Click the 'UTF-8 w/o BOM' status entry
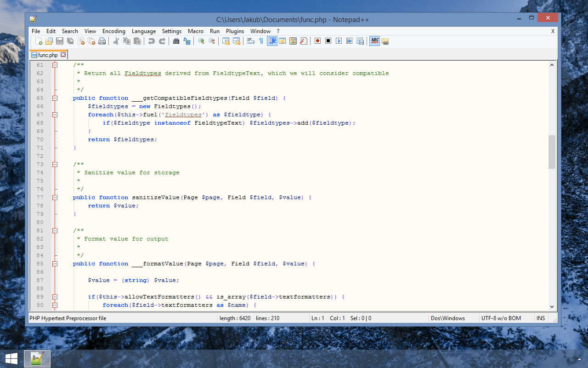 501,318
